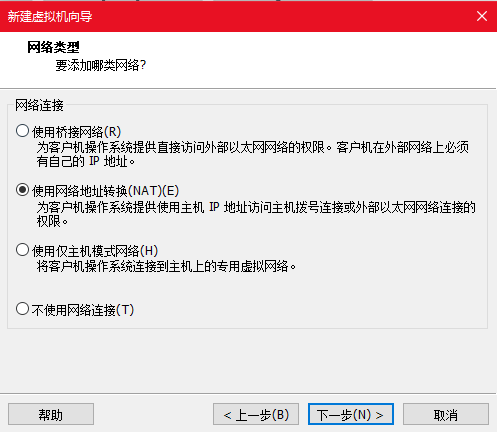Click the 网络类型 bold heading
The width and height of the screenshot is (497, 432).
53,47
